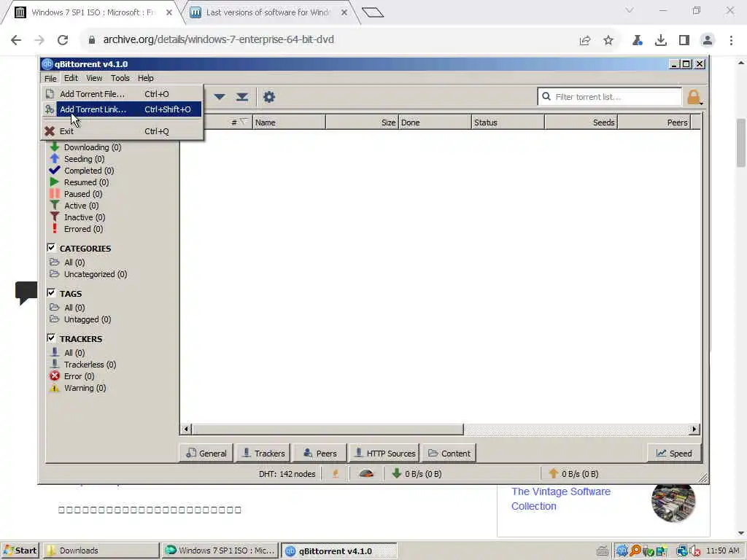Screen dimensions: 747x560
Task: Sort torrents by Name column header
Action: pos(289,122)
